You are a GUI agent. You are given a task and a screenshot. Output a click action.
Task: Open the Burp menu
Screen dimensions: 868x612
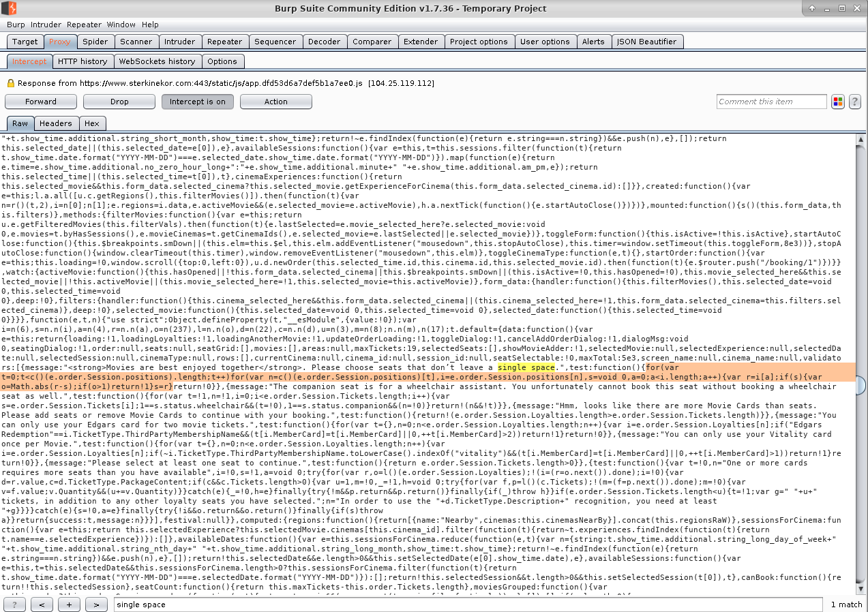(16, 25)
